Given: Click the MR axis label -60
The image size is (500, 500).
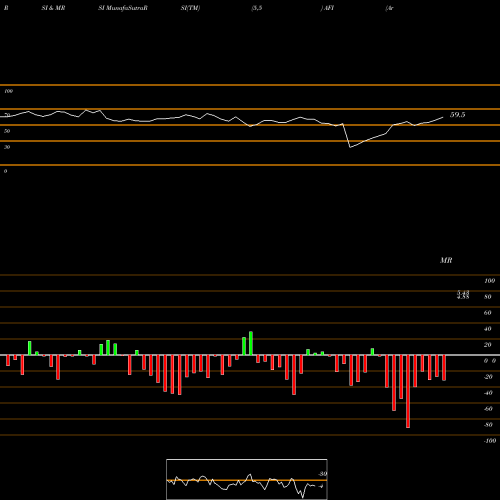Looking at the screenshot, I should pos(488,409).
